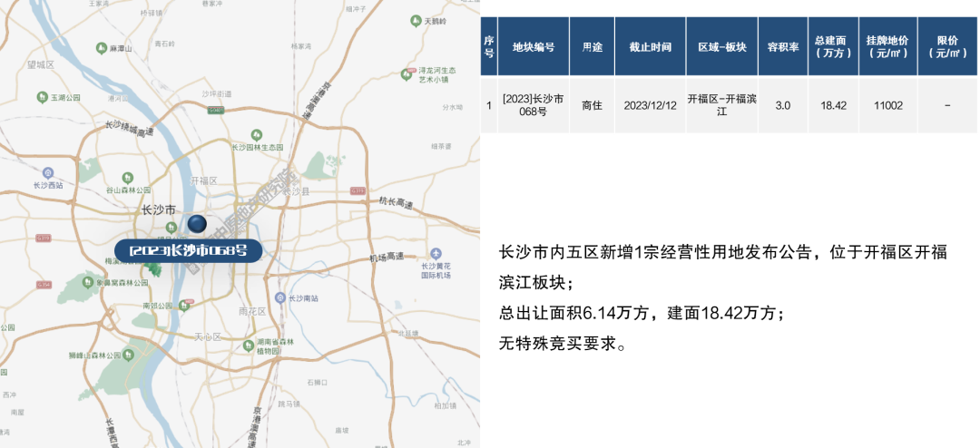Click the blue sphere plot marker on map
Viewport: 980px width, 448px height.
(197, 224)
